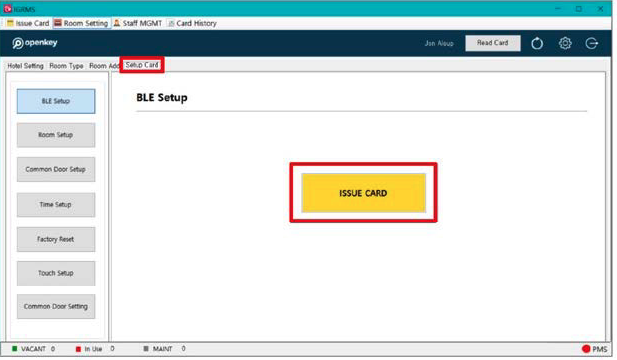
Task: Click the yellow ISSUE CARD button
Action: click(x=363, y=193)
